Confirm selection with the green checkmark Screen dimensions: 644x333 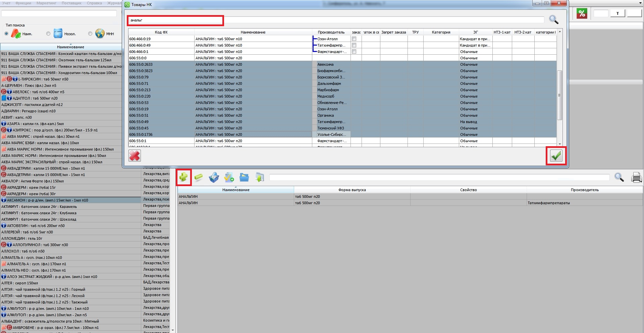[556, 156]
